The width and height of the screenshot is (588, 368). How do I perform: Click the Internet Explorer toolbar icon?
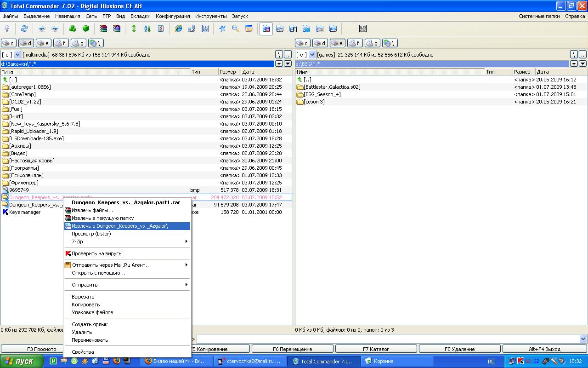coord(178,29)
